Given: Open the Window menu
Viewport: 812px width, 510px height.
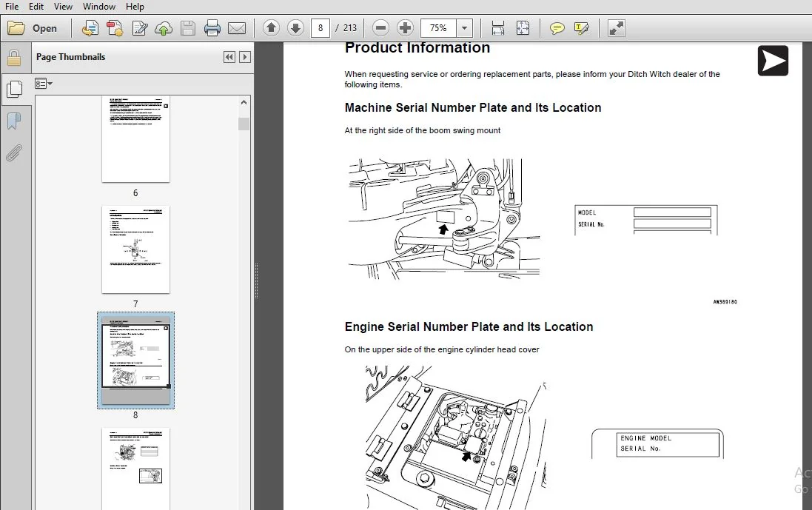Looking at the screenshot, I should pyautogui.click(x=99, y=6).
